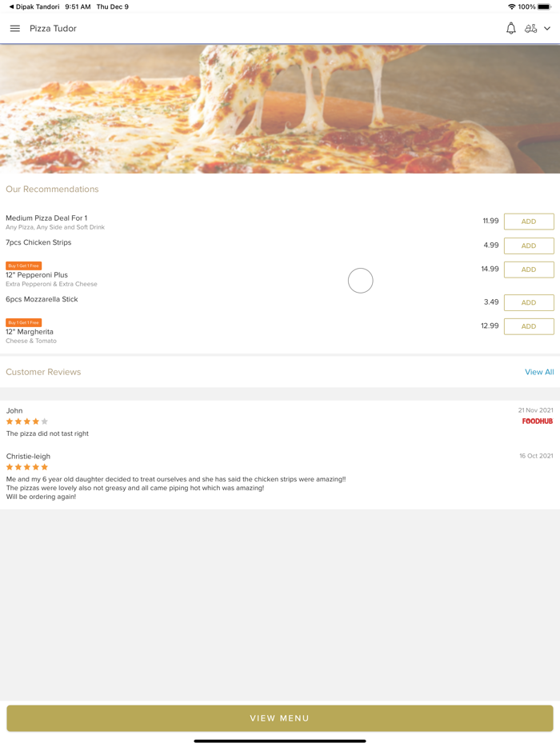This screenshot has height=747, width=560.
Task: Add 7pcs Chicken Strips to order
Action: pyautogui.click(x=528, y=246)
